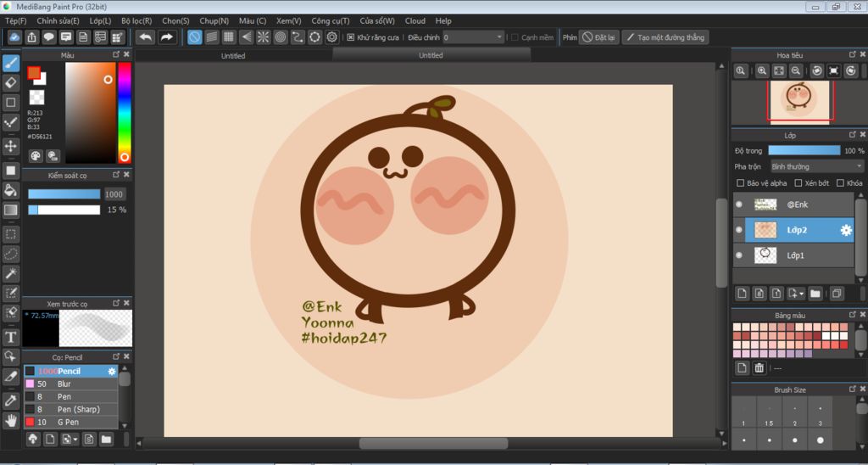This screenshot has width=868, height=465.
Task: Toggle visibility of the Lớp2 layer
Action: pyautogui.click(x=738, y=230)
